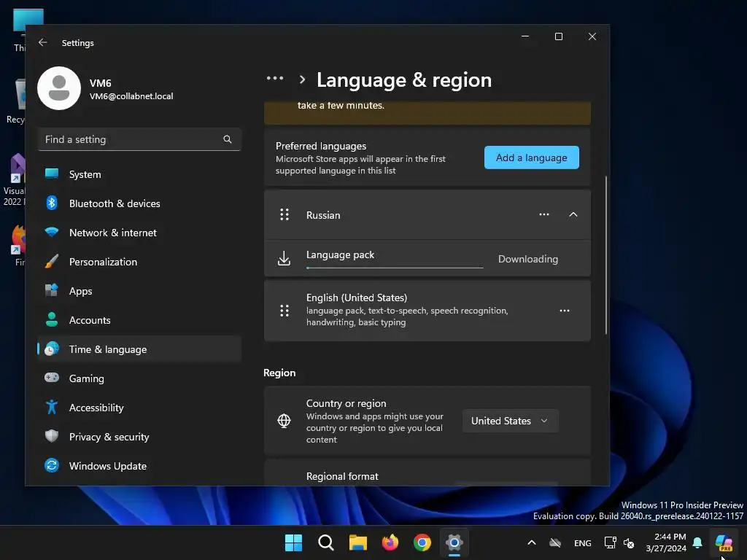Open Accessibility settings

(x=139, y=408)
